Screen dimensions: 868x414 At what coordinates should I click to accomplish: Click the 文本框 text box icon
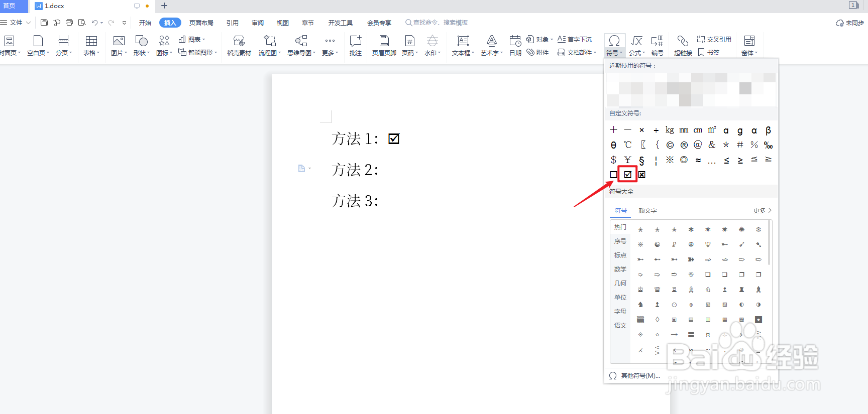[463, 41]
